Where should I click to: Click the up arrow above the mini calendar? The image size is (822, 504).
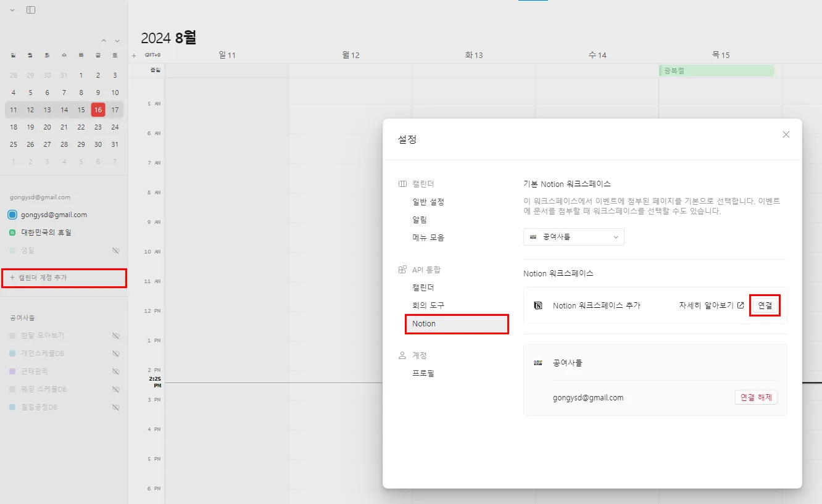104,40
